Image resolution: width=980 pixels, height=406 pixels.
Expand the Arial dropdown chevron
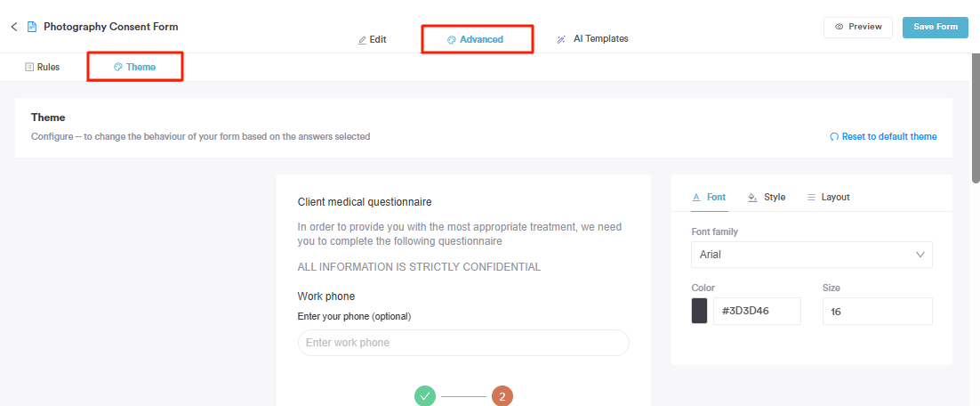(920, 255)
